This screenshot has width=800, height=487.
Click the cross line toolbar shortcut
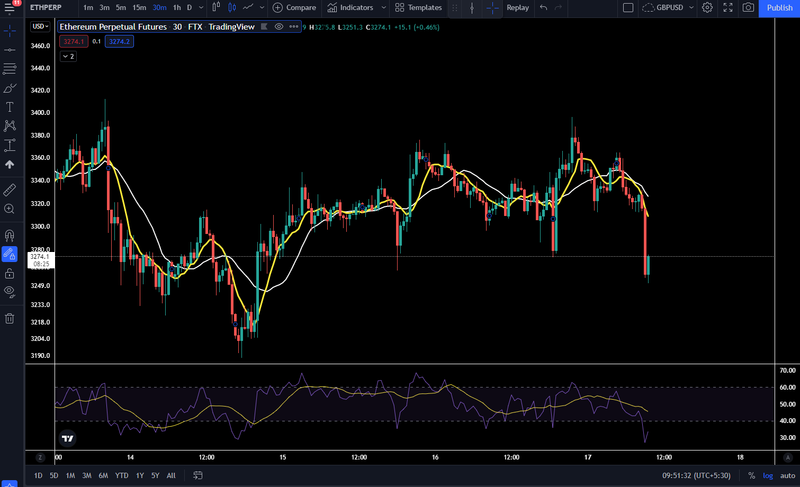tap(492, 8)
